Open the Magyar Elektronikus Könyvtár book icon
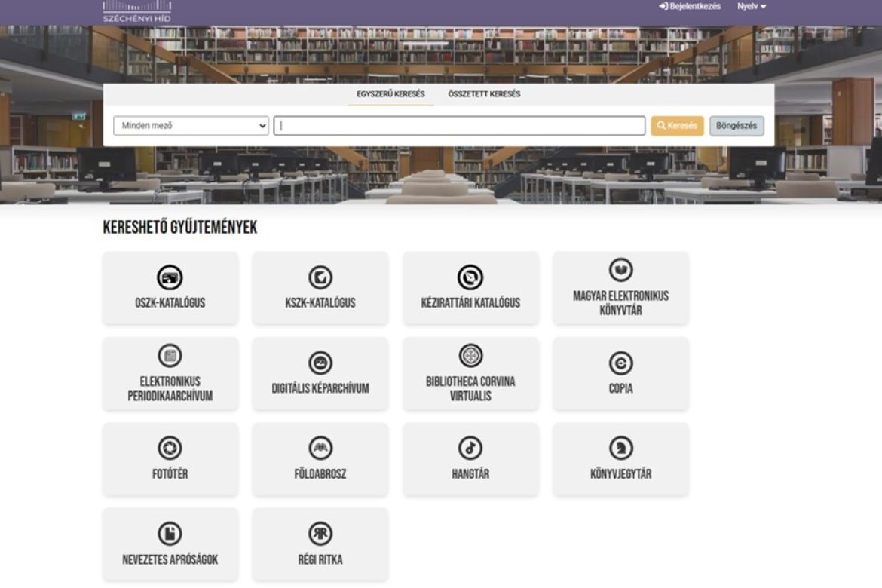The image size is (882, 588). [620, 270]
